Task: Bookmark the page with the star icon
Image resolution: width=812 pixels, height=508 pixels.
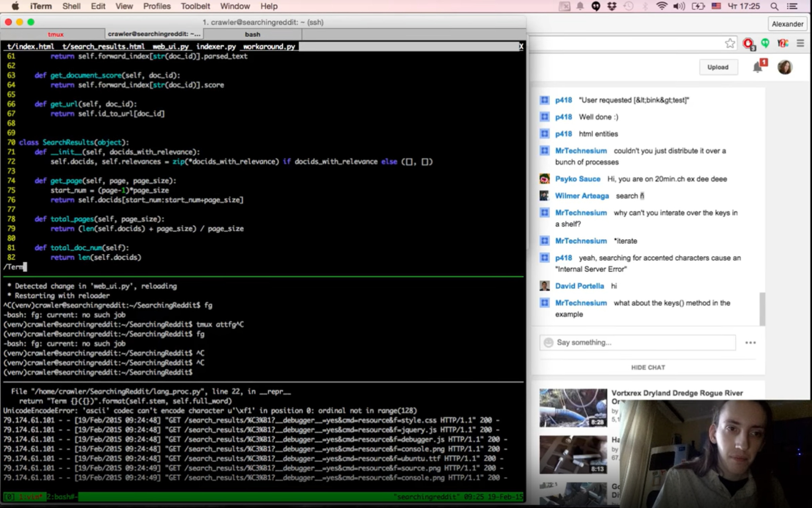Action: click(x=730, y=43)
